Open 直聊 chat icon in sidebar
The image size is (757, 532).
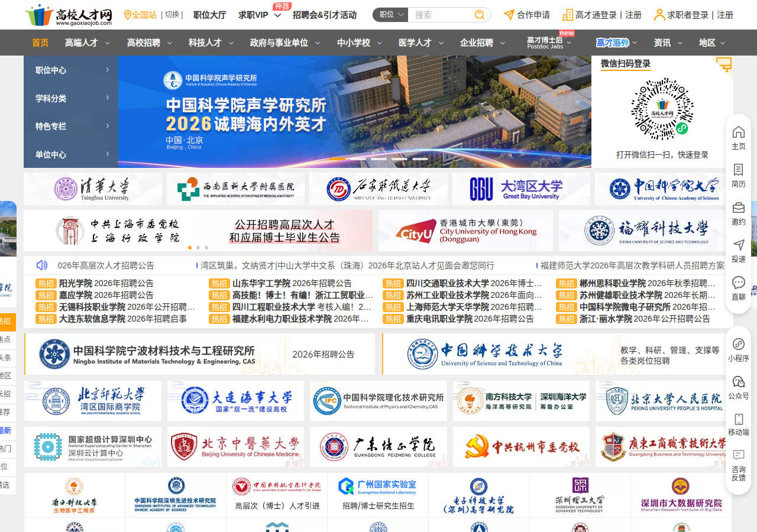(739, 289)
